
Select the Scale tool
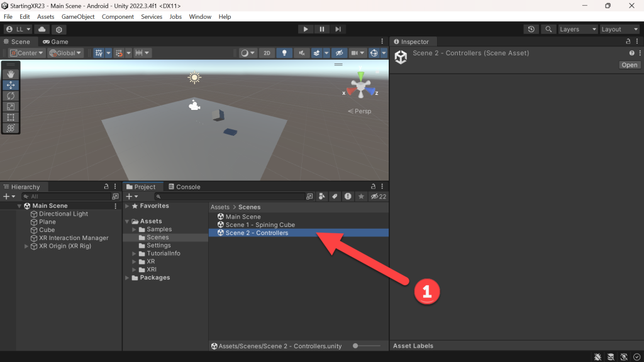click(11, 107)
